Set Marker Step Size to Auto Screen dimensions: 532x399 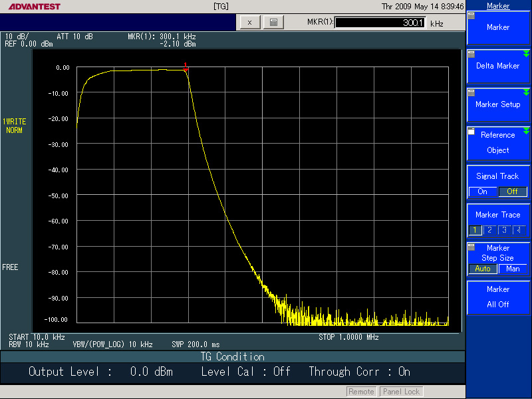coord(483,269)
